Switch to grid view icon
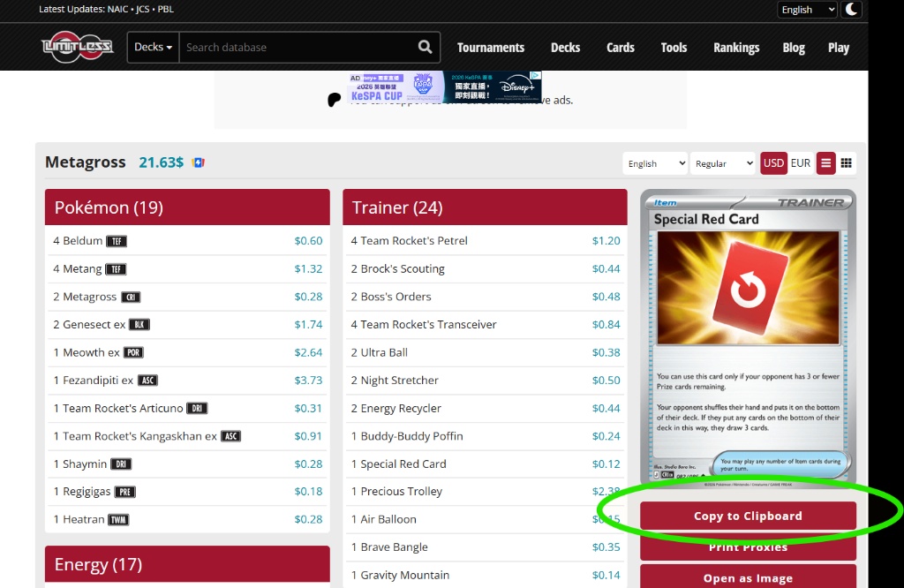The image size is (904, 588). click(846, 163)
